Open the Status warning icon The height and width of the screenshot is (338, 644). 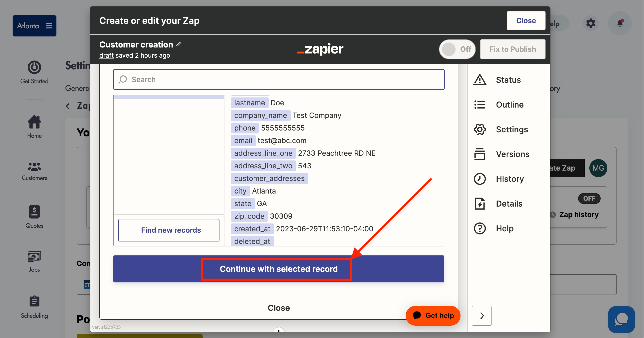point(479,80)
